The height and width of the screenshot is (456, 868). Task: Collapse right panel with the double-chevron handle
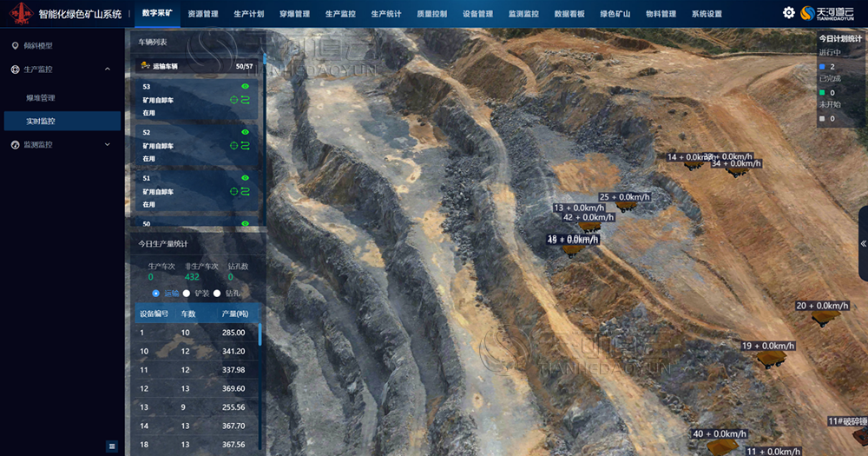point(863,243)
